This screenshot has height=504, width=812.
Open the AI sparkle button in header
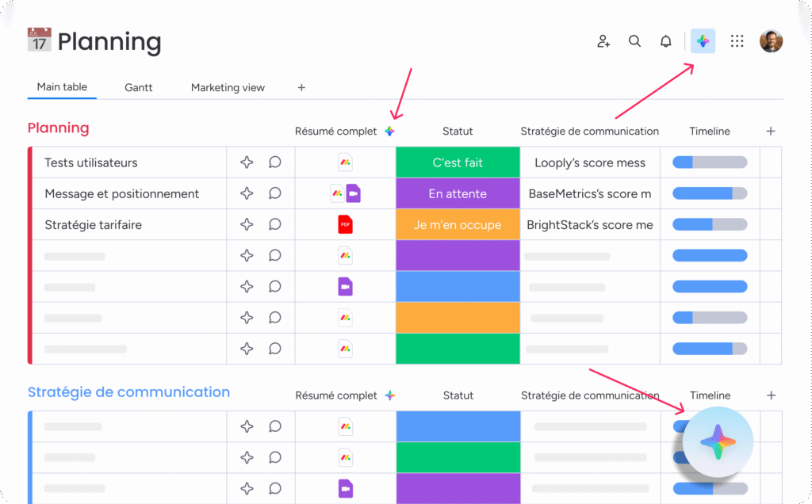click(x=703, y=41)
